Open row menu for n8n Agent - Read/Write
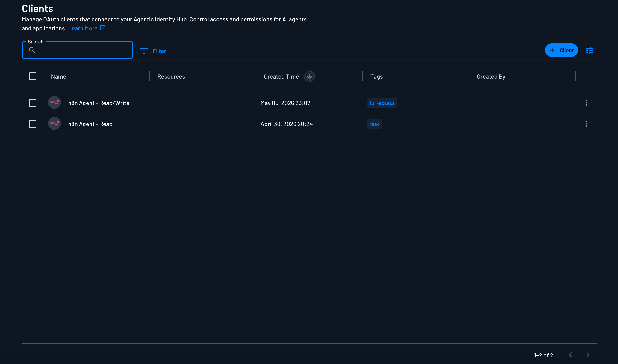The image size is (618, 364). (586, 103)
